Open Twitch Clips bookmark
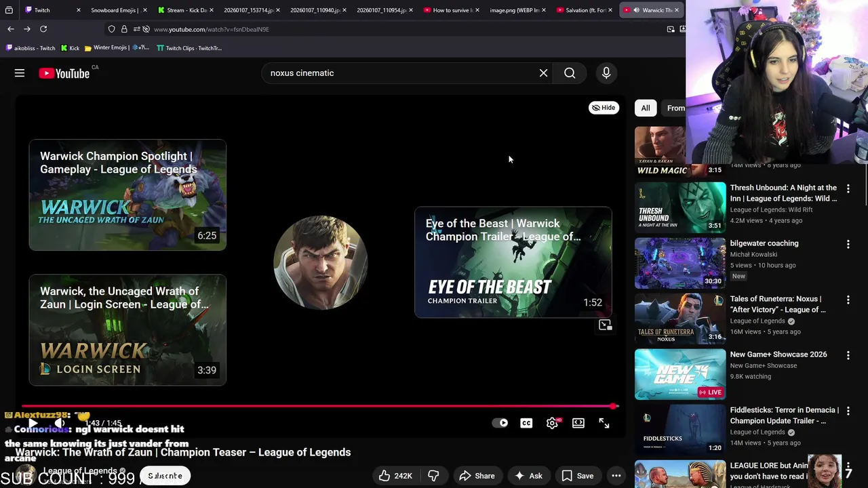Viewport: 868px width, 488px height. [189, 48]
